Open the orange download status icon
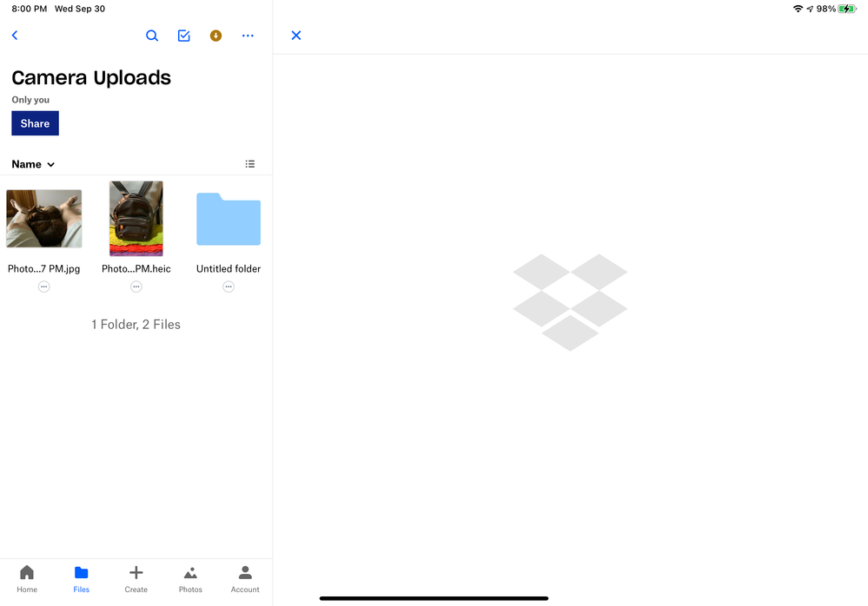868x606 pixels. coord(215,36)
